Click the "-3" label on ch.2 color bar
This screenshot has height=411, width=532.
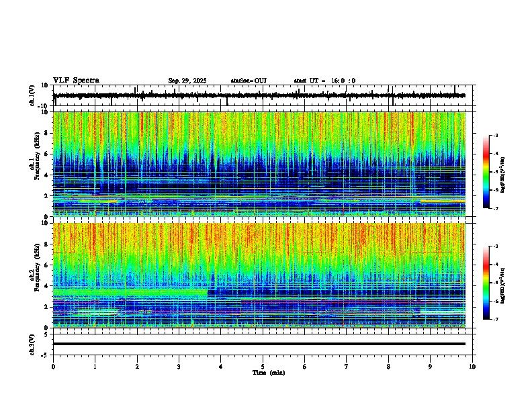point(496,246)
